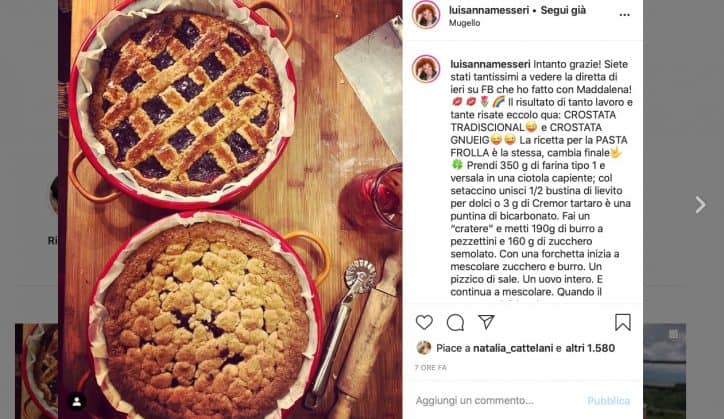Go to next post with right chevron
The image size is (724, 419).
pyautogui.click(x=700, y=205)
